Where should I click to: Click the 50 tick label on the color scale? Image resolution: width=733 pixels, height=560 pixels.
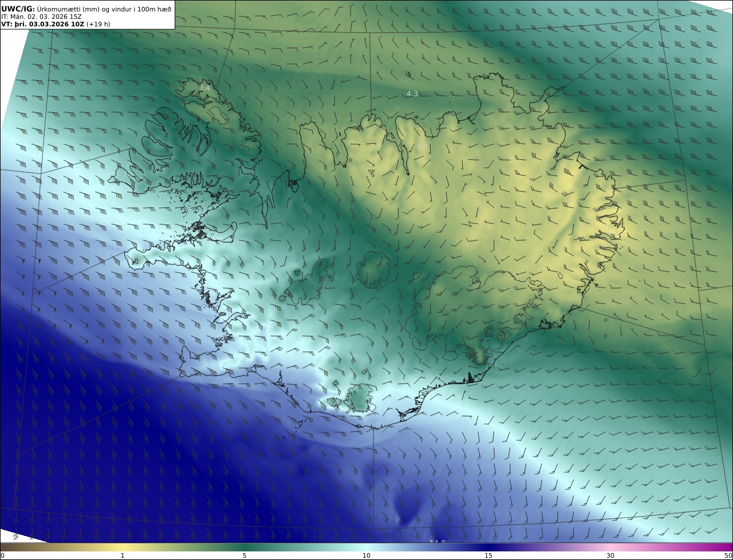point(728,555)
